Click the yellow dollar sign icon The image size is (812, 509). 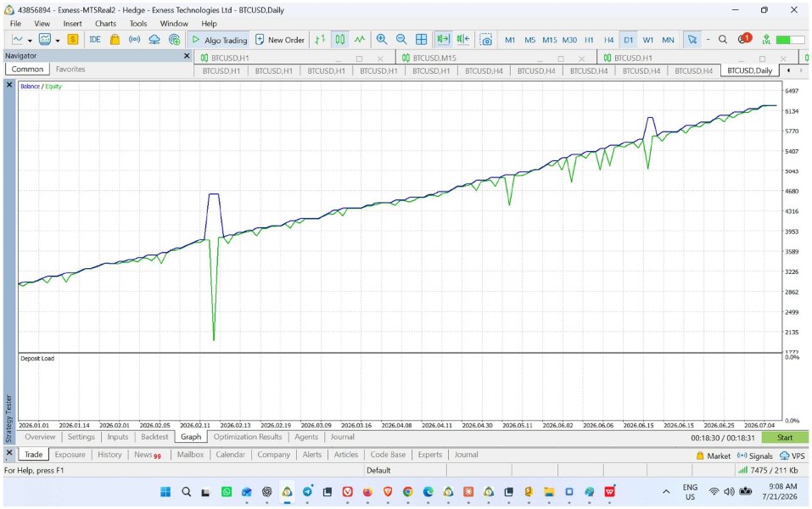[x=72, y=39]
